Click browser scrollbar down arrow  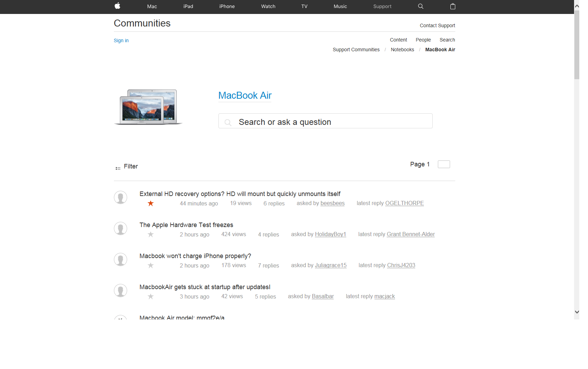tap(577, 312)
